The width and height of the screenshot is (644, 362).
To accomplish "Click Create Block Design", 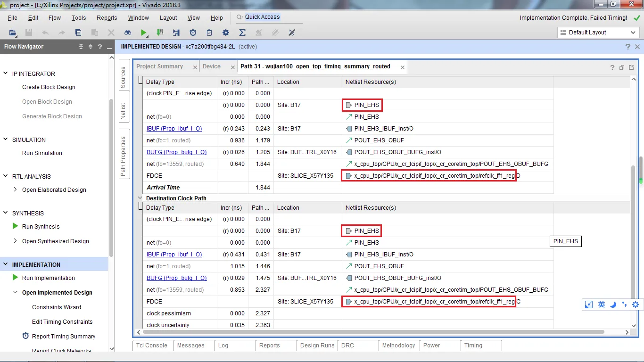I will point(49,87).
